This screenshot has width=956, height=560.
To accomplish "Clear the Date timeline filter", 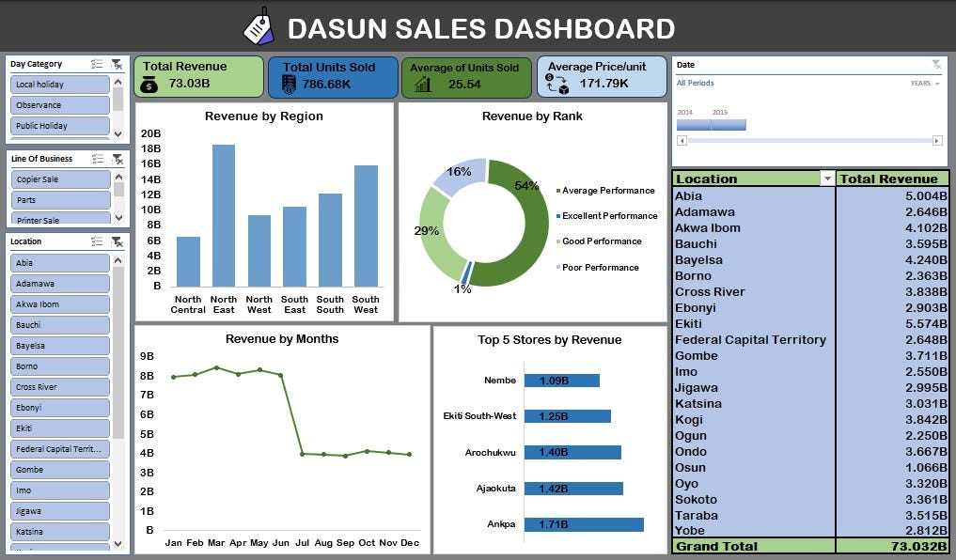I will point(936,64).
